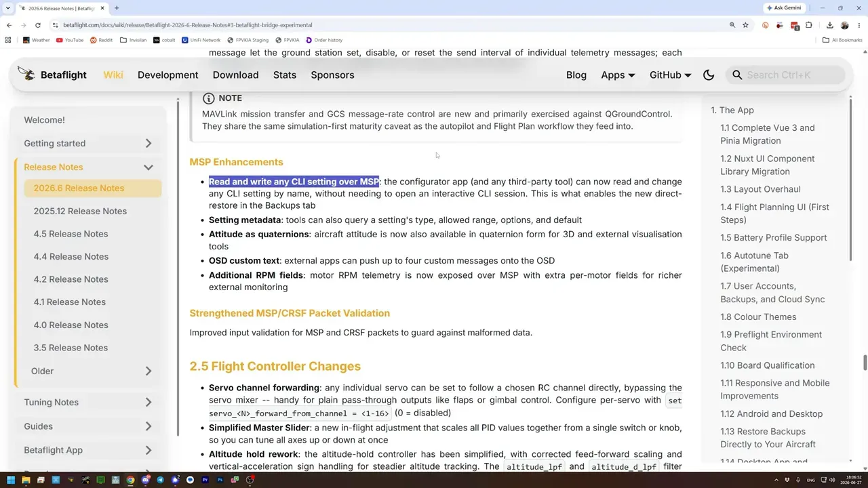Open the Reddit bookmark
868x488 pixels.
tap(102, 40)
